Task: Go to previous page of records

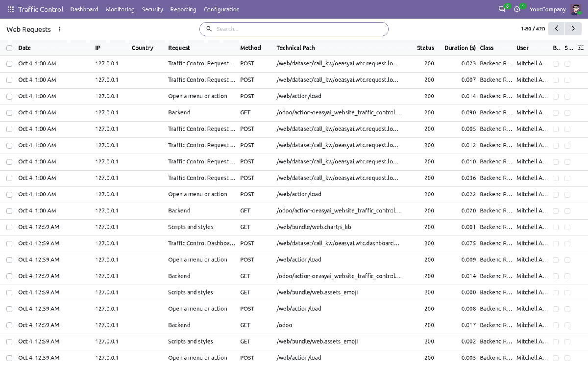Action: [557, 29]
